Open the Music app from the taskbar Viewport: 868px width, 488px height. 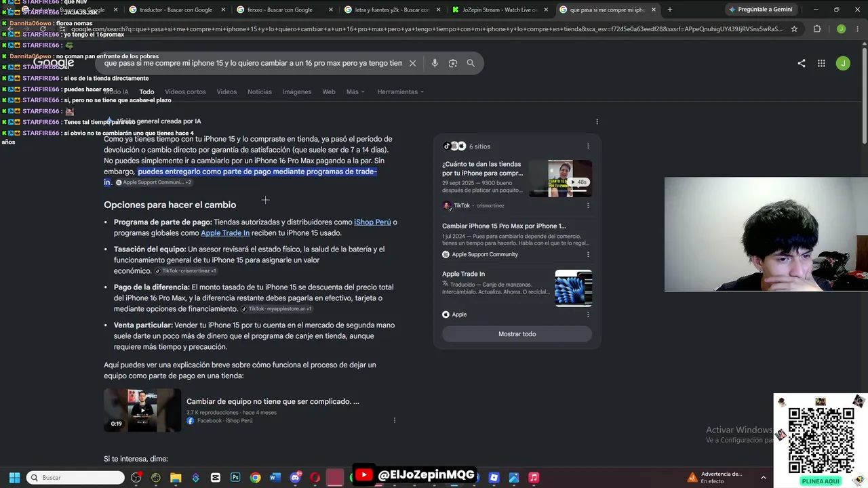534,478
